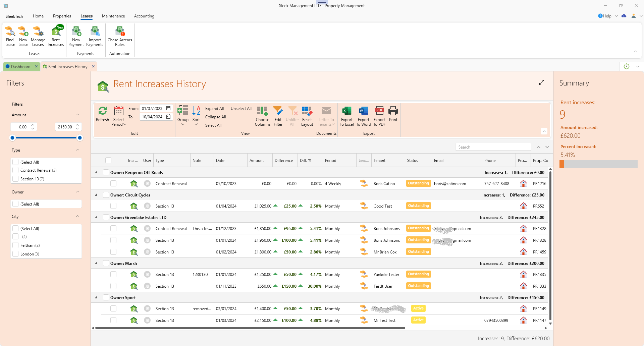This screenshot has width=644, height=346.
Task: Collapse the Amount filter section
Action: click(77, 115)
